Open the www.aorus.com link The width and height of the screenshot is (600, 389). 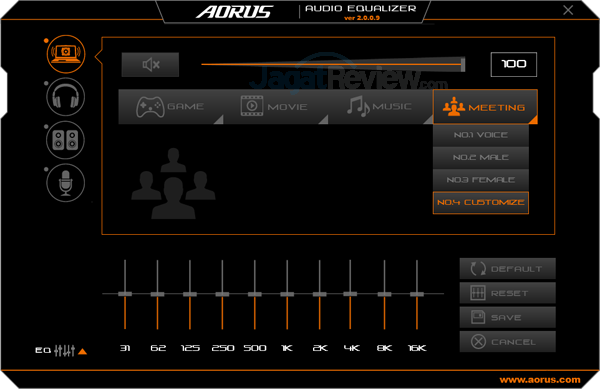tap(540, 380)
